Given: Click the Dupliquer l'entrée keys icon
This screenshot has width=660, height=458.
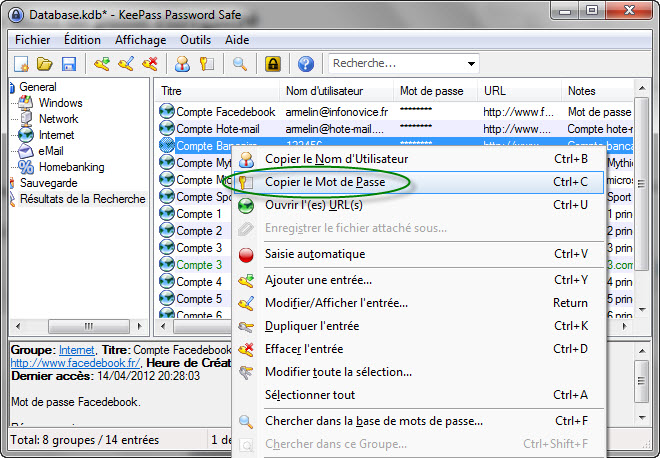Looking at the screenshot, I should (x=246, y=327).
